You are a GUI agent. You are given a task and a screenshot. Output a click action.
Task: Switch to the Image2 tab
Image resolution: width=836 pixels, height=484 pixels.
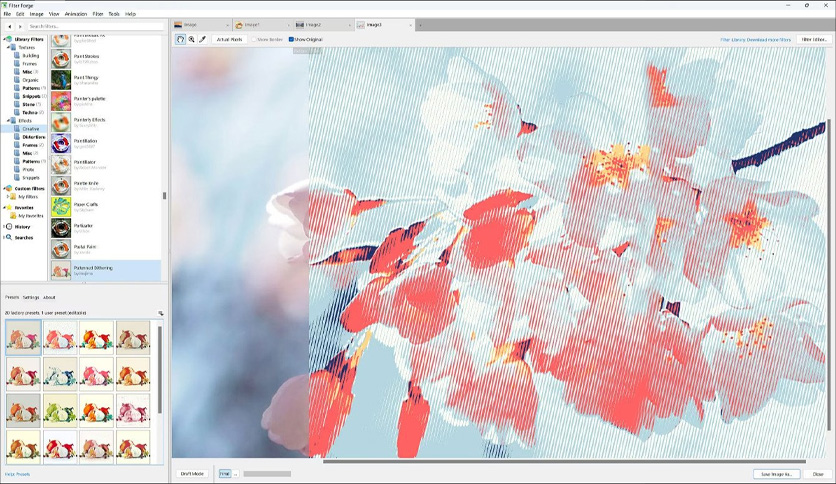[323, 25]
